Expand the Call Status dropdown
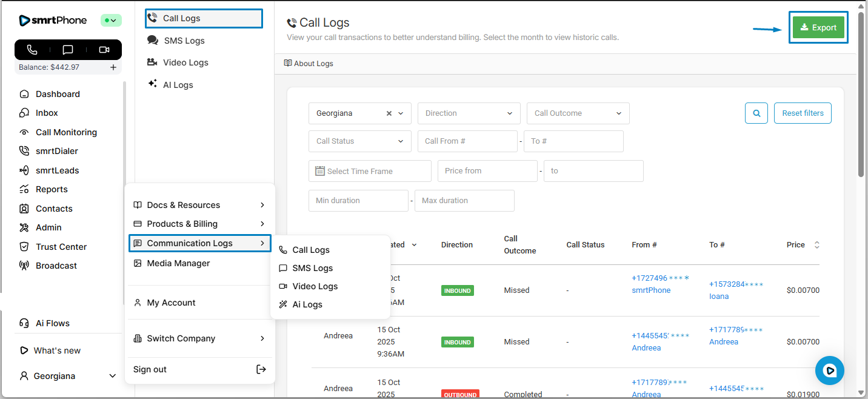868x399 pixels. point(359,141)
